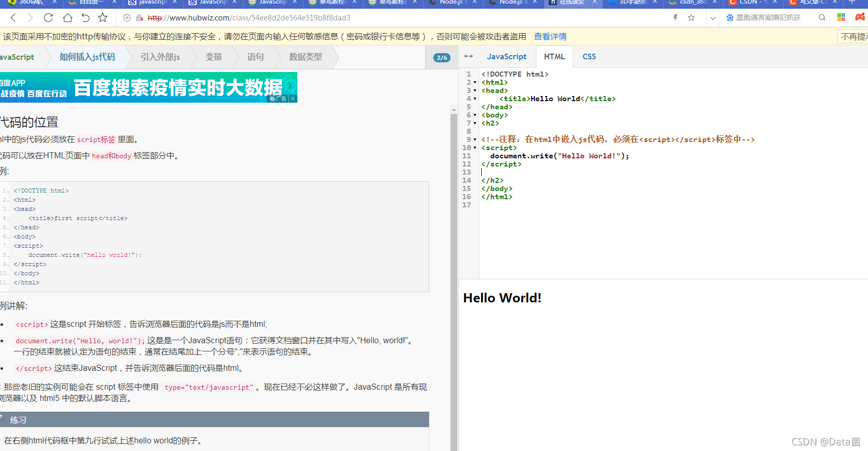Go to the 引入外部js lesson step
The width and height of the screenshot is (868, 451).
pos(160,57)
